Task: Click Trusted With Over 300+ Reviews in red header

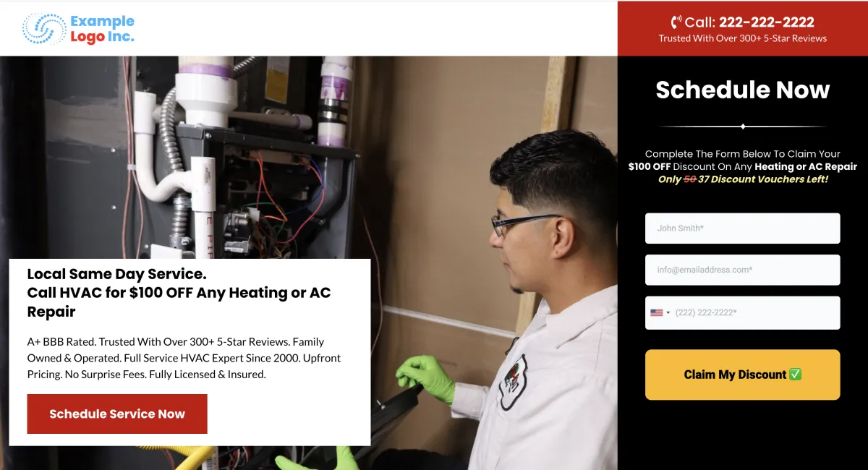Action: [743, 38]
